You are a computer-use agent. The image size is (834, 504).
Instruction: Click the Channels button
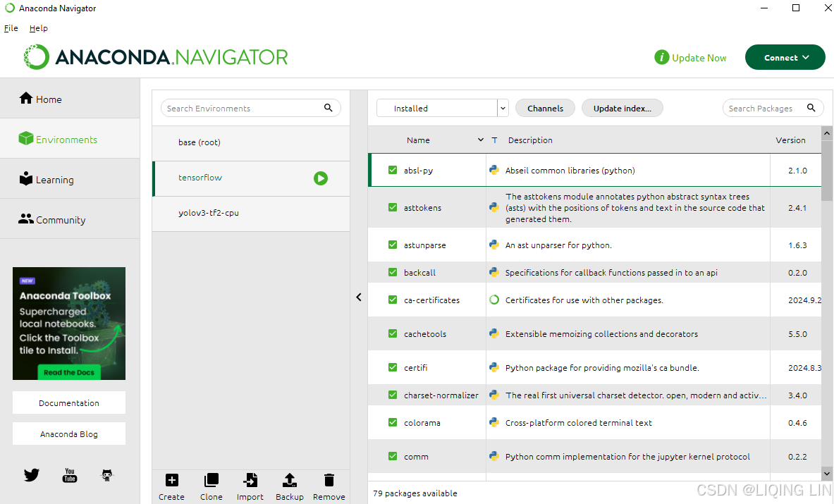[545, 108]
